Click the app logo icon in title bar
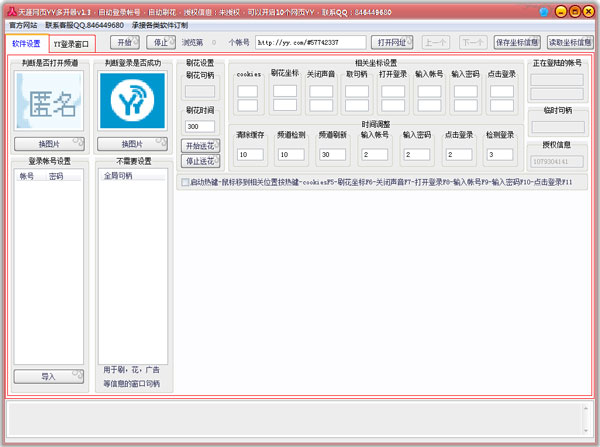 point(12,12)
